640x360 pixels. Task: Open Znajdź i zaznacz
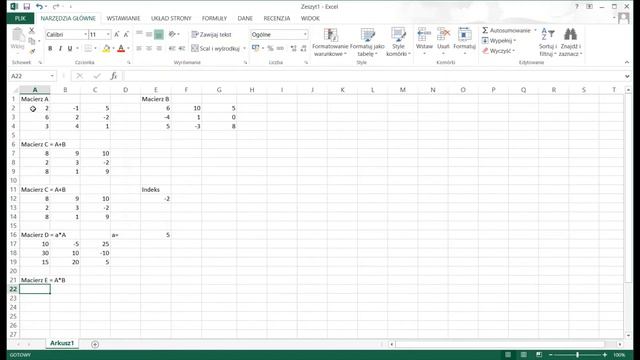pyautogui.click(x=570, y=42)
